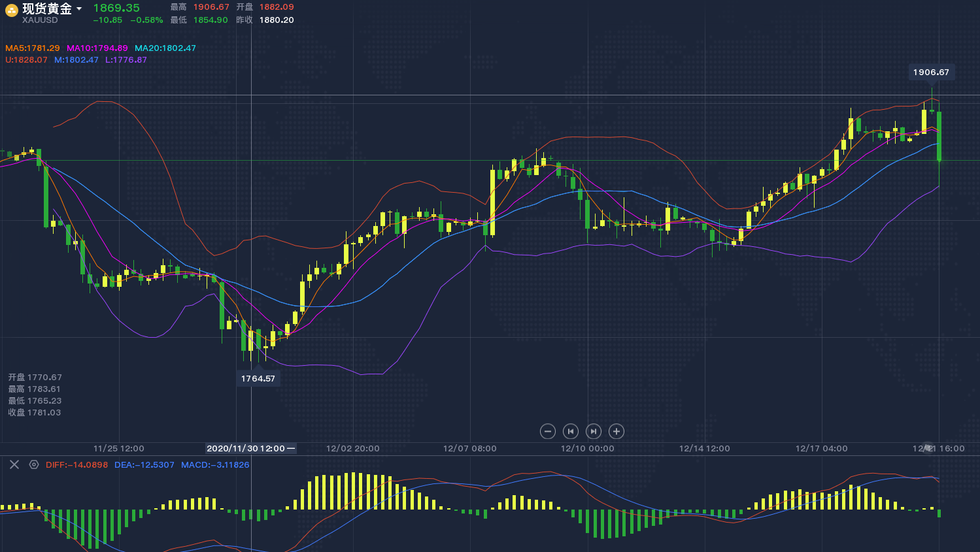
Task: Open MACD indicator settings gear
Action: pos(34,464)
